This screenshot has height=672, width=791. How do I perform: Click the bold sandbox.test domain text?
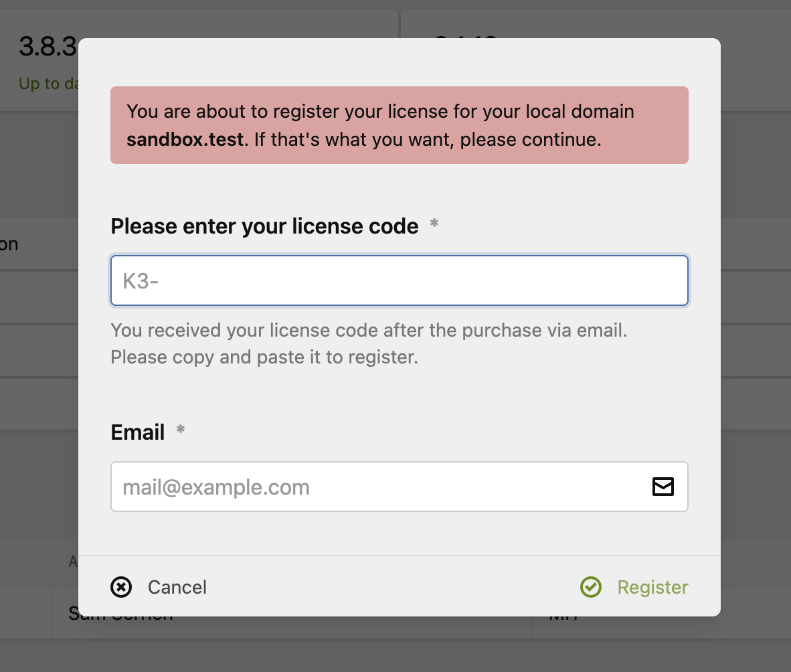click(x=184, y=139)
